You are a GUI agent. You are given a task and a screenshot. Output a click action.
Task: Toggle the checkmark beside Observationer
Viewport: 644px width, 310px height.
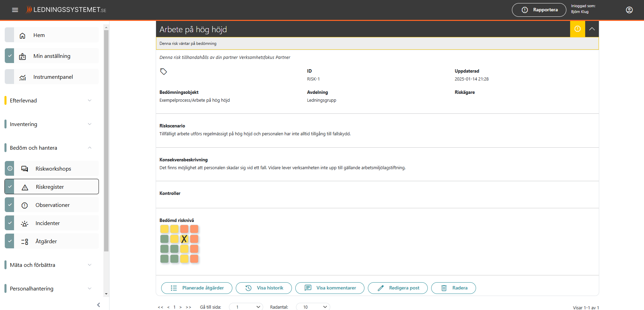10,205
